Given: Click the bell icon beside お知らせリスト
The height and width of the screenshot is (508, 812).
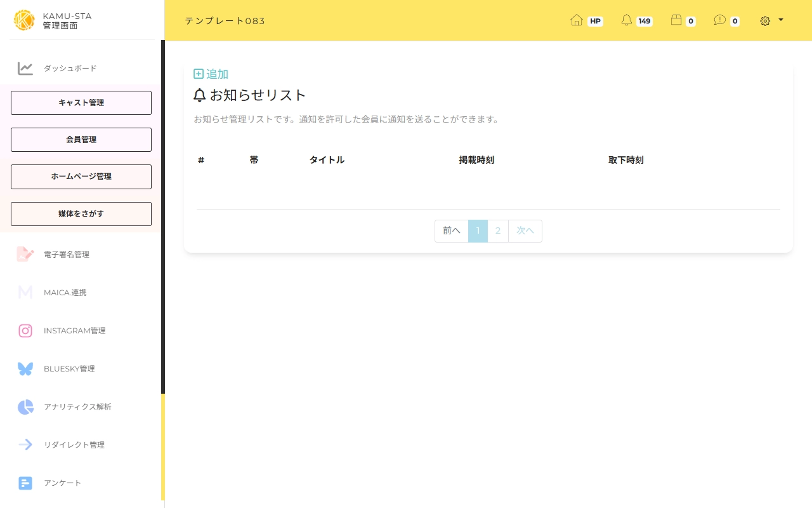Looking at the screenshot, I should click(200, 95).
